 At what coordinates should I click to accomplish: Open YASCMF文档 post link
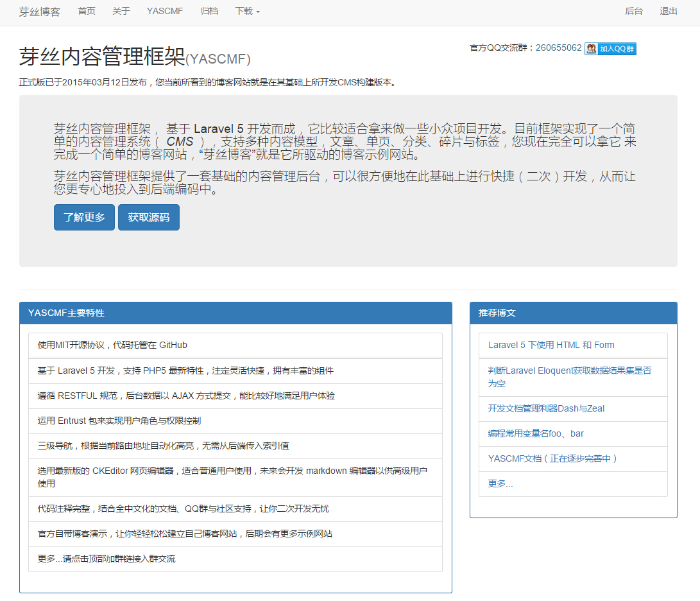[x=552, y=458]
